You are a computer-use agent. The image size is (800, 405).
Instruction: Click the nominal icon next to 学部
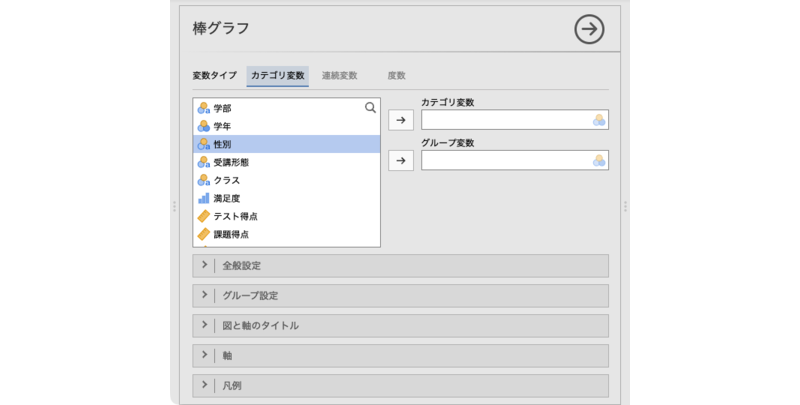[x=204, y=108]
